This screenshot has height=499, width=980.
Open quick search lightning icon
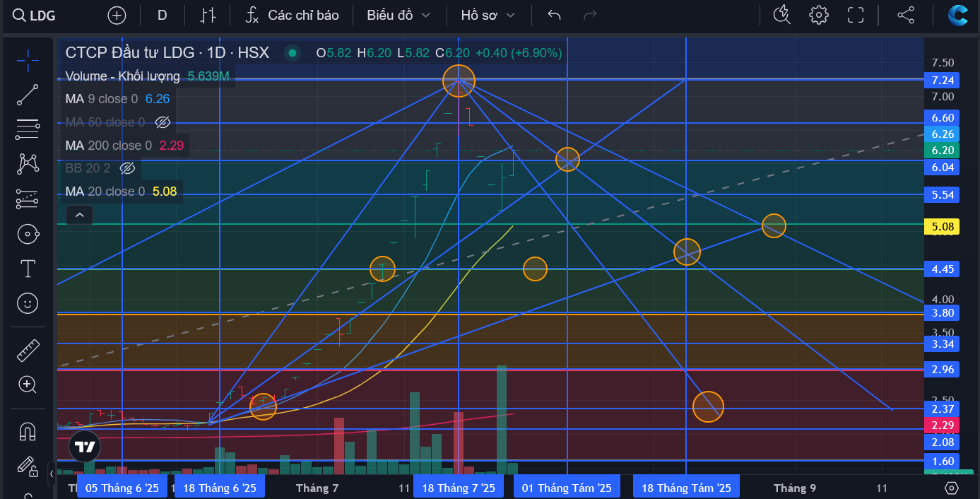point(782,15)
